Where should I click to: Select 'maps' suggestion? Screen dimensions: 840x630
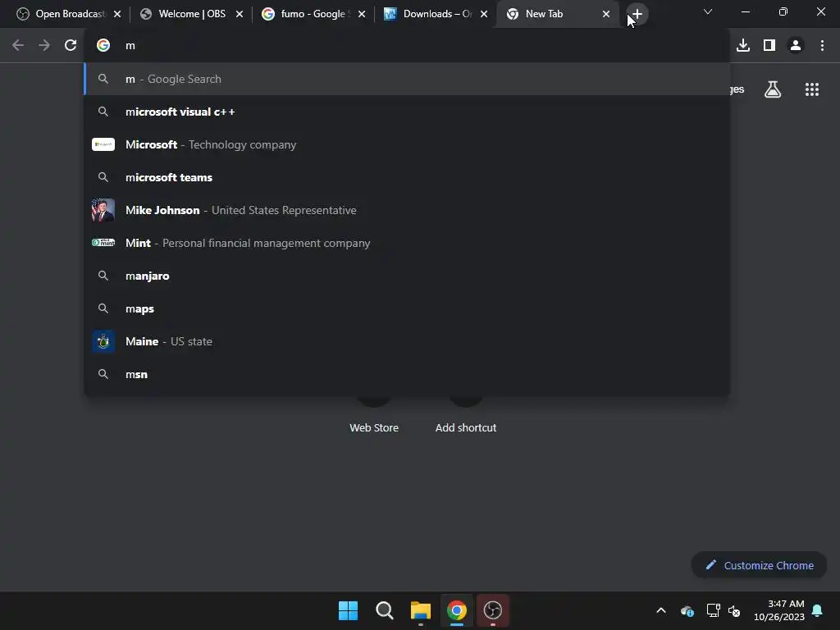coord(407,308)
